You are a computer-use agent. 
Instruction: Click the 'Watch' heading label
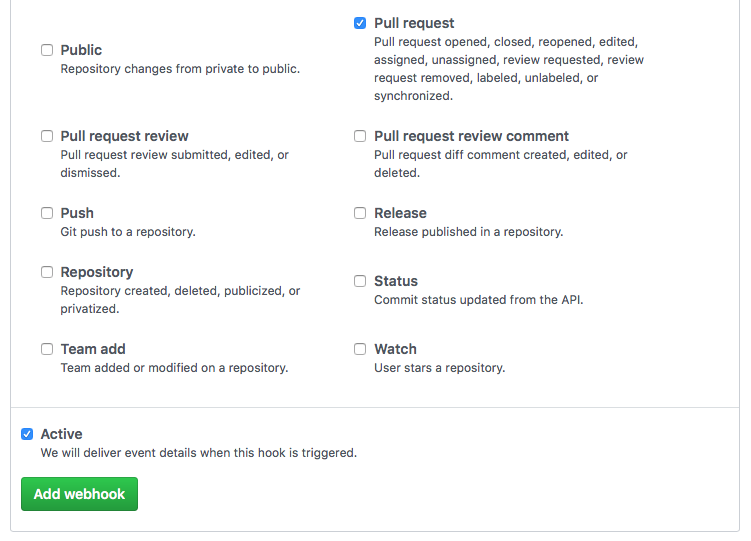[396, 349]
